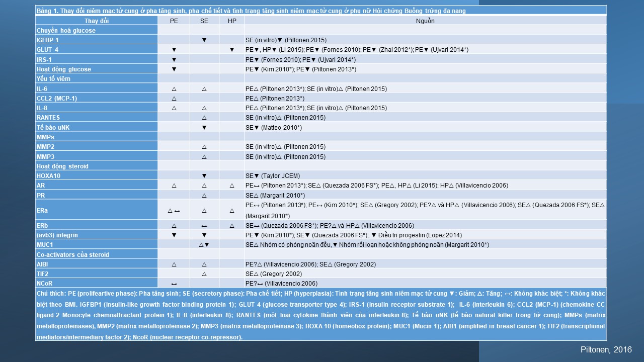Click the down arrow in IGFBP-1 SE cell
The height and width of the screenshot is (362, 644).
tap(204, 40)
